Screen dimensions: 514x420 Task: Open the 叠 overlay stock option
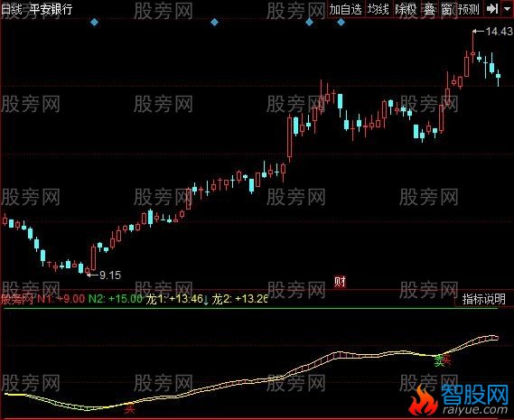[x=429, y=9]
